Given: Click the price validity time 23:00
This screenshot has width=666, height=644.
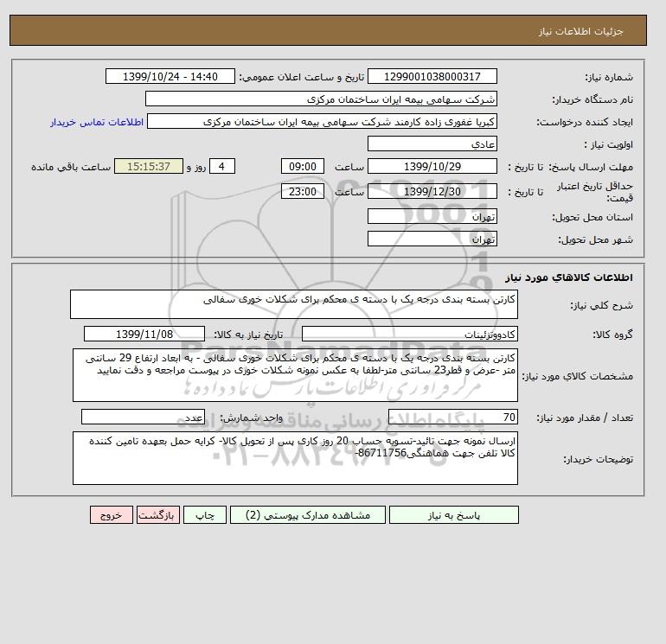Looking at the screenshot, I should click(x=303, y=191).
